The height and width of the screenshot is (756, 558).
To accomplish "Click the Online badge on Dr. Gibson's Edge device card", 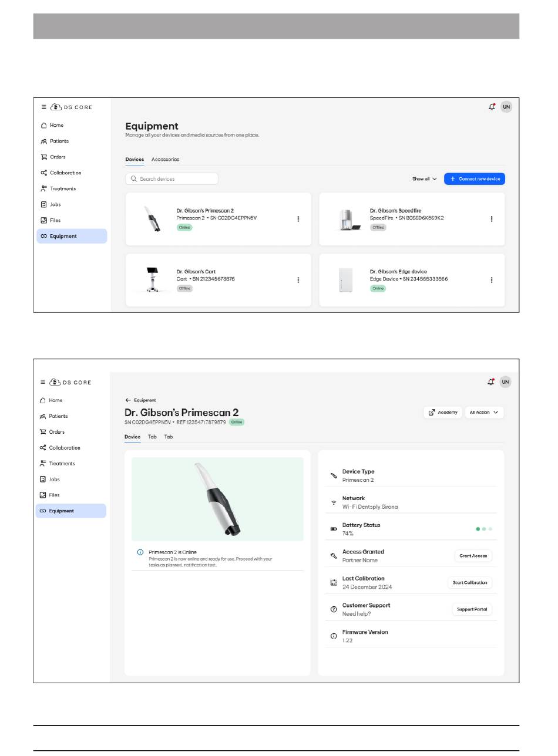I will click(378, 288).
